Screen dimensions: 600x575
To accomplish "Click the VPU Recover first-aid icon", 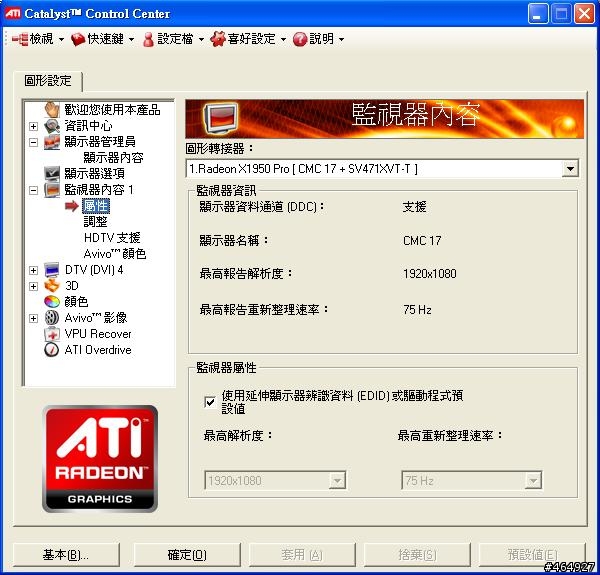I will click(52, 334).
